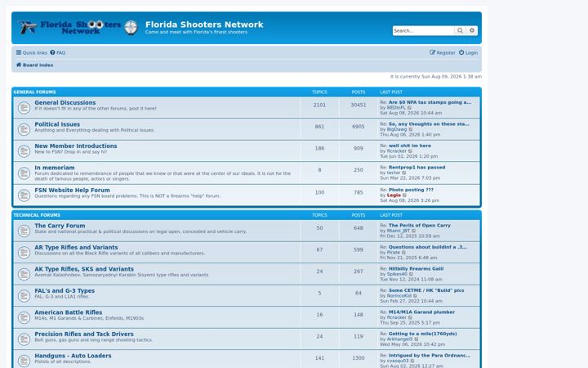588x368 pixels.
Task: View profile of user Legio
Action: [394, 195]
